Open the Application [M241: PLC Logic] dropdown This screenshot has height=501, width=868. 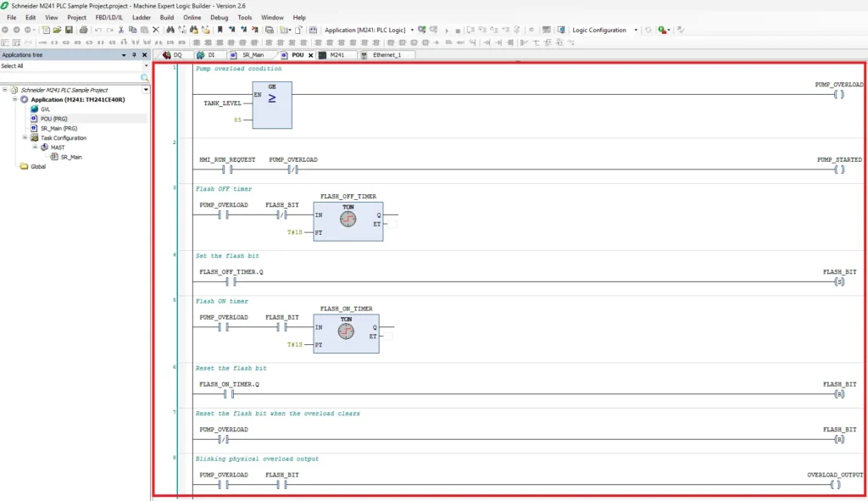(x=412, y=30)
